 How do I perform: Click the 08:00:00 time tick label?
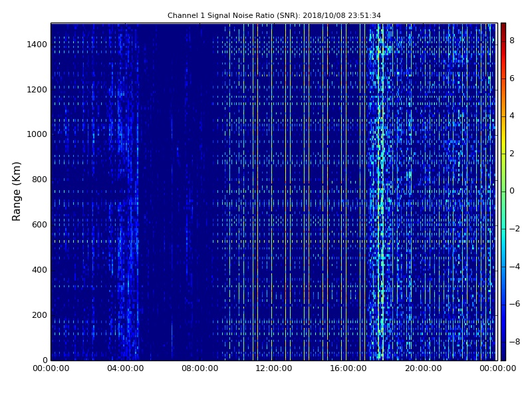pos(200,368)
